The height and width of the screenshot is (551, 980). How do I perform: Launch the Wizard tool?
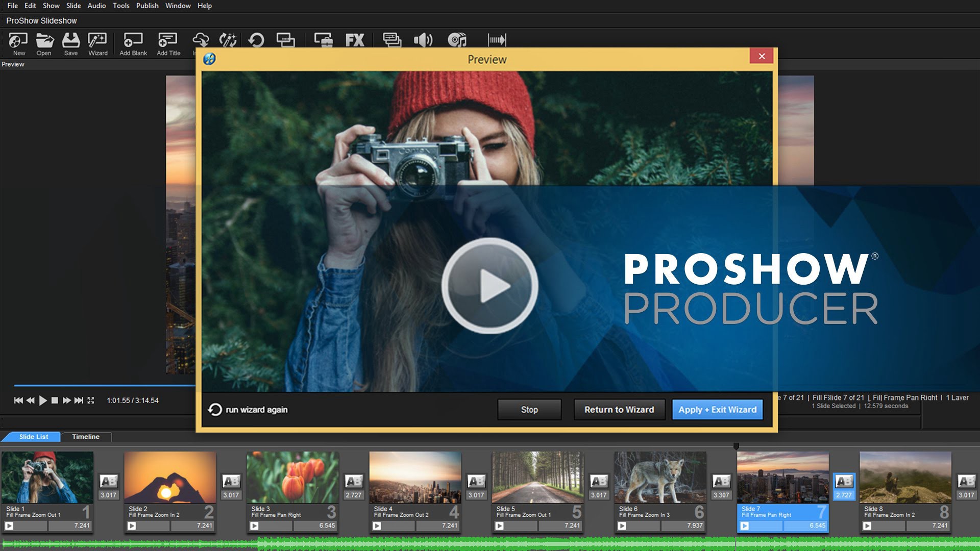click(97, 41)
